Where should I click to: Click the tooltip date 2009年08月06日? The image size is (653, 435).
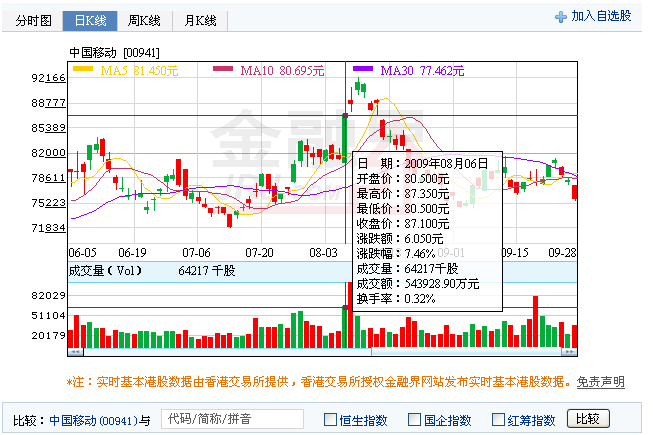446,164
